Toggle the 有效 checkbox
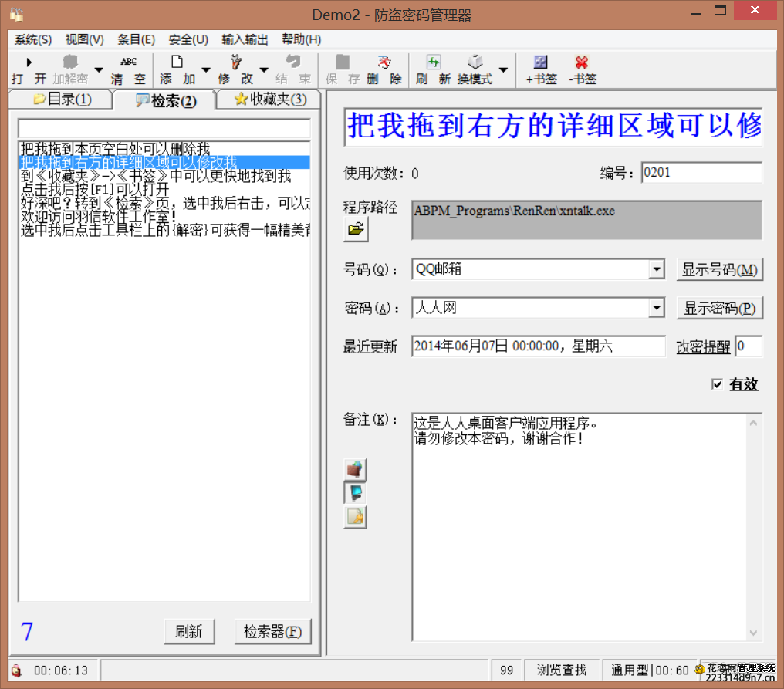The width and height of the screenshot is (784, 689). click(x=718, y=384)
